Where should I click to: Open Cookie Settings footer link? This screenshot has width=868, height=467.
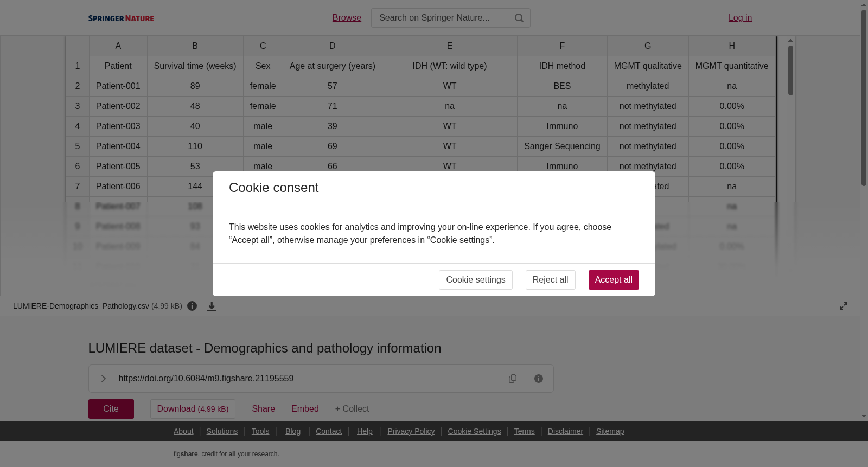474,431
